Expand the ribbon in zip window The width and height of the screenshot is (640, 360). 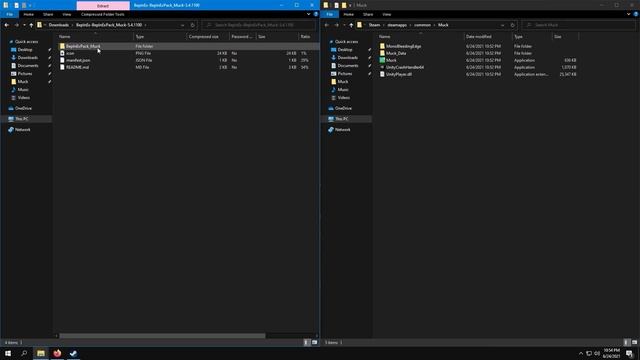(x=309, y=14)
